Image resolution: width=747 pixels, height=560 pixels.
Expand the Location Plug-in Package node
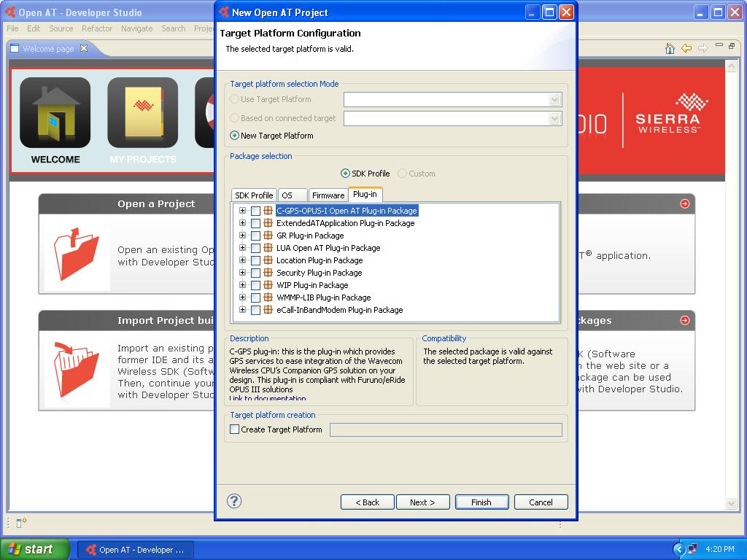(242, 260)
